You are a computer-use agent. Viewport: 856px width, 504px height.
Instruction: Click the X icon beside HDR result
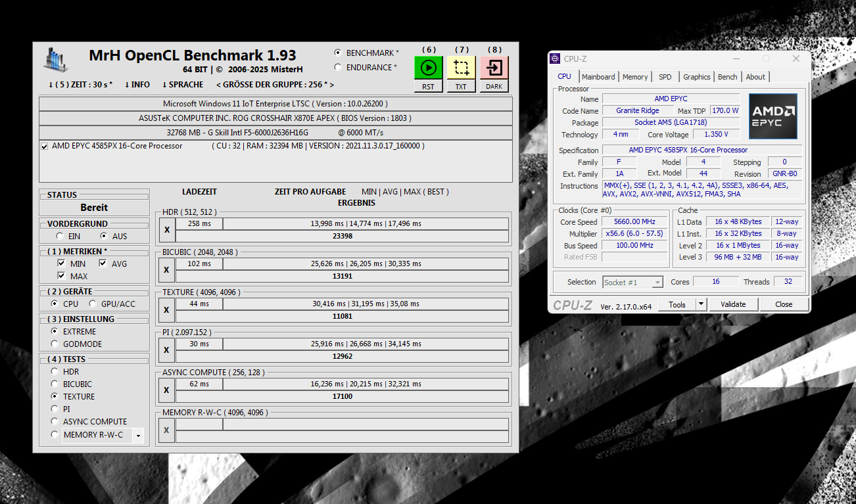tap(166, 230)
